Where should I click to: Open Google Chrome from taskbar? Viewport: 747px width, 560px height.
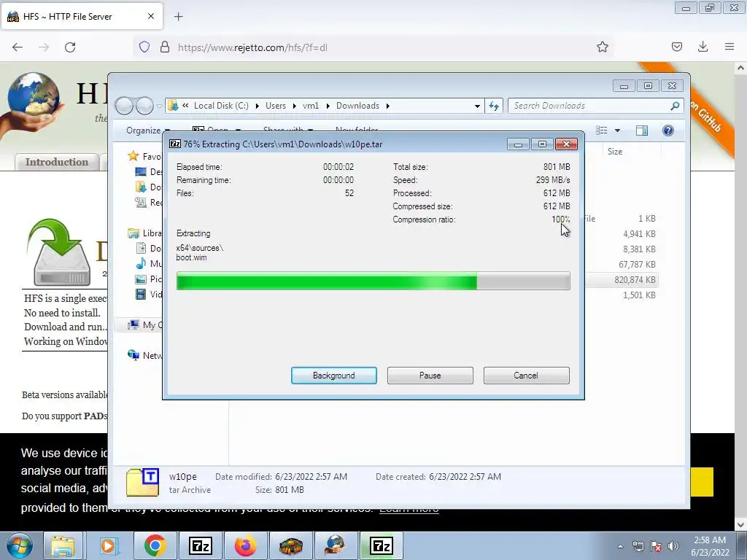point(155,545)
